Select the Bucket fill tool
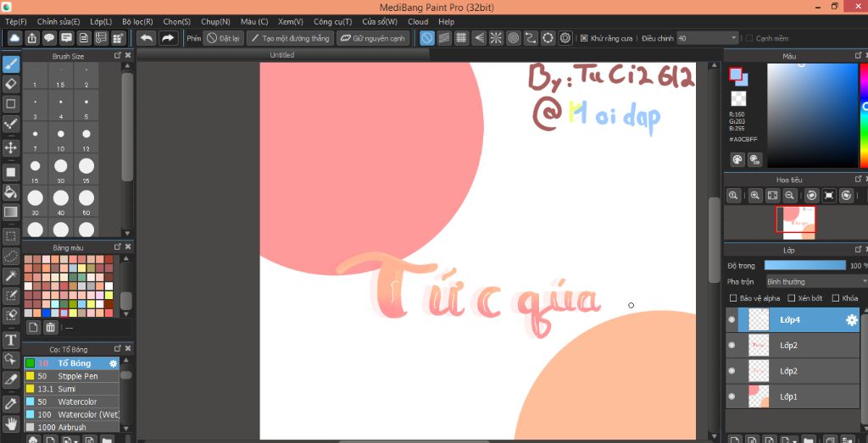Image resolution: width=868 pixels, height=443 pixels. pyautogui.click(x=10, y=192)
